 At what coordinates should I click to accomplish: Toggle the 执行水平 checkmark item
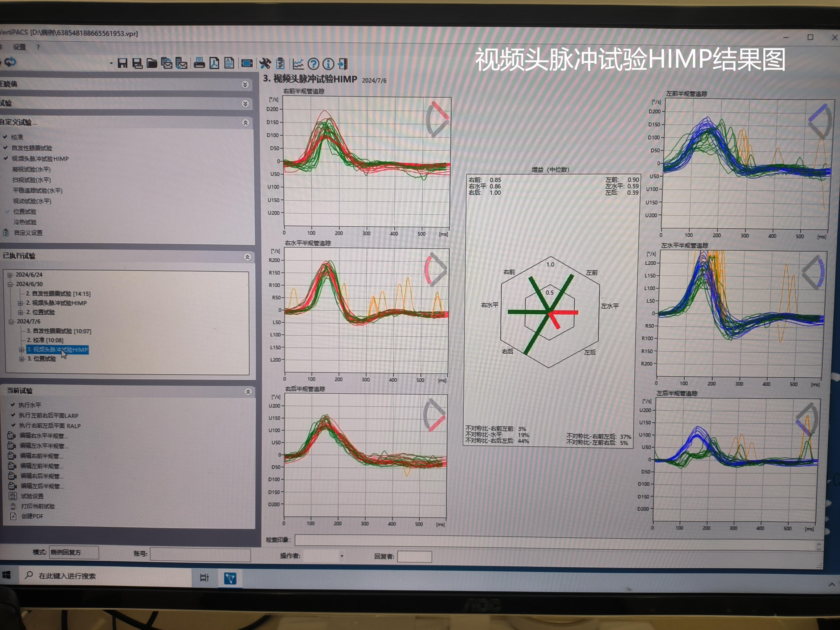coord(30,405)
